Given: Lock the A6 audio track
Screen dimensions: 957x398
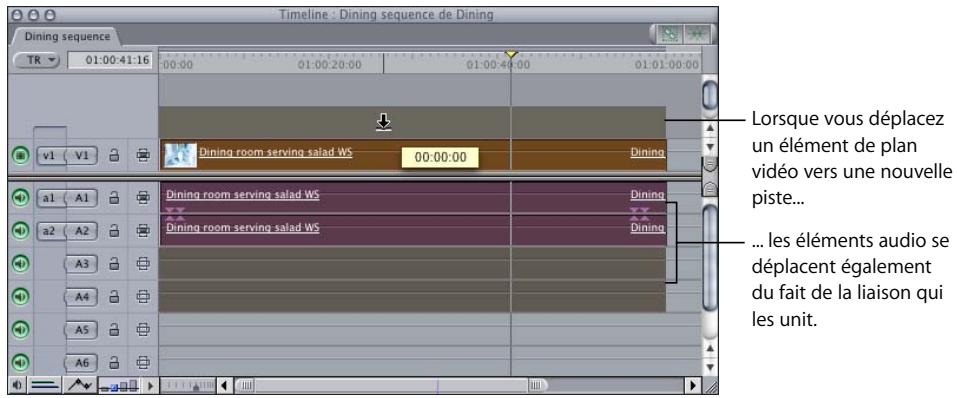Looking at the screenshot, I should coord(114,363).
